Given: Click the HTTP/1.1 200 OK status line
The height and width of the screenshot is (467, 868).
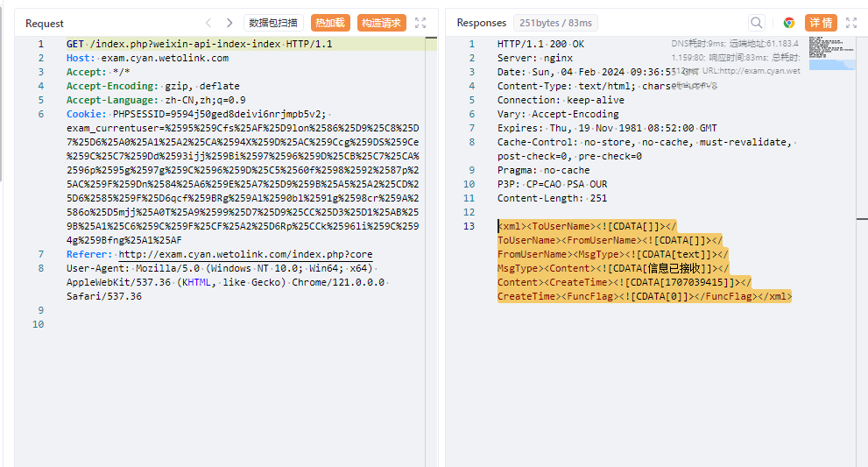Looking at the screenshot, I should (x=540, y=44).
